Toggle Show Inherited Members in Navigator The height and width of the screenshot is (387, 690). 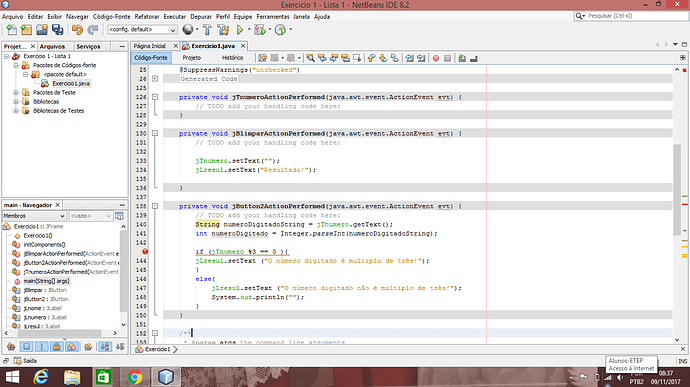(x=11, y=346)
